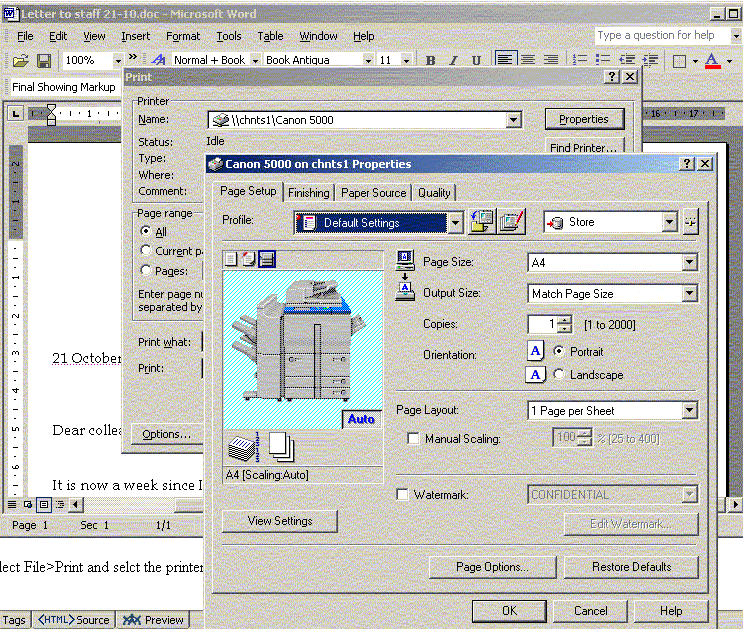Switch to the Finishing tab
The height and width of the screenshot is (629, 743).
point(308,192)
